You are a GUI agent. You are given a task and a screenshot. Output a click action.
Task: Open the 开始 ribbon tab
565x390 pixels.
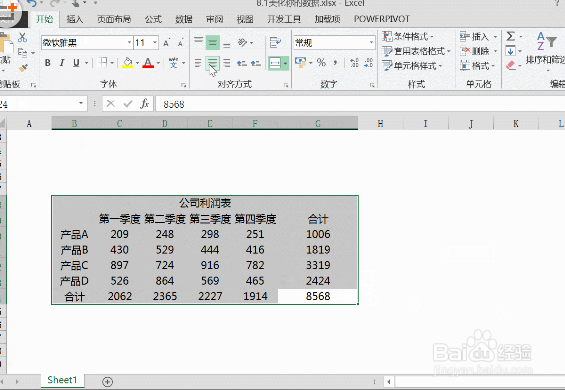[44, 19]
